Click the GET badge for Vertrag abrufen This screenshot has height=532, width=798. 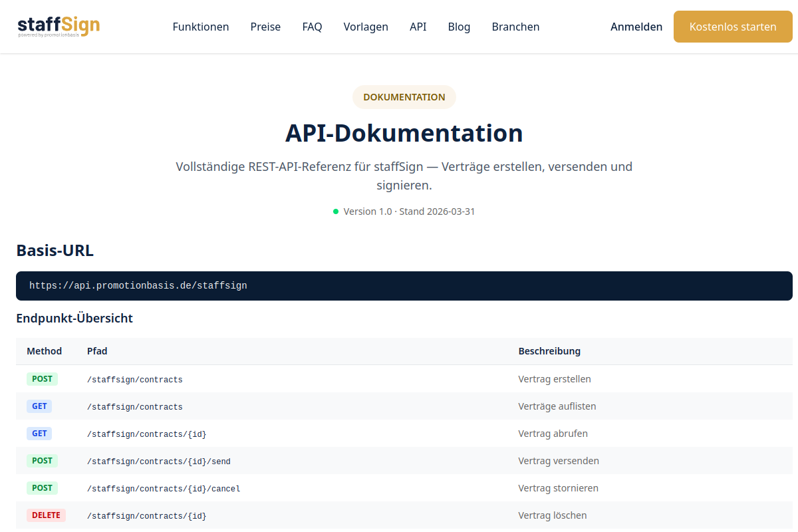click(x=39, y=434)
